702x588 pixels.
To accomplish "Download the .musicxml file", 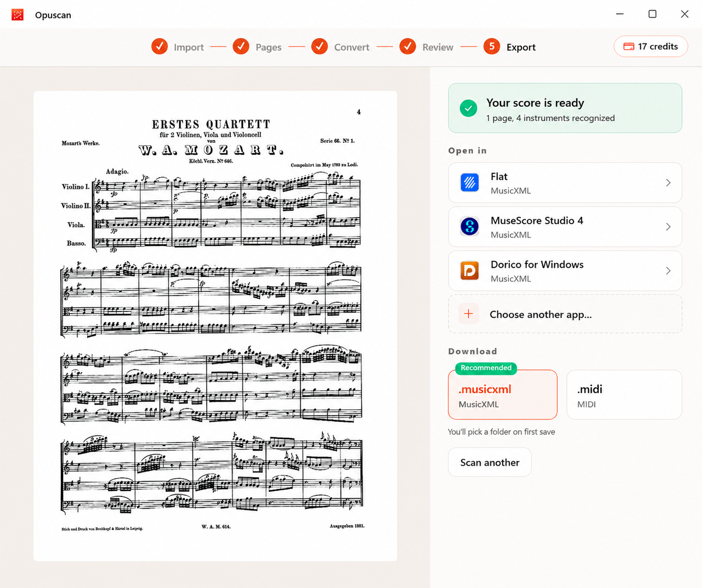I will (x=503, y=395).
